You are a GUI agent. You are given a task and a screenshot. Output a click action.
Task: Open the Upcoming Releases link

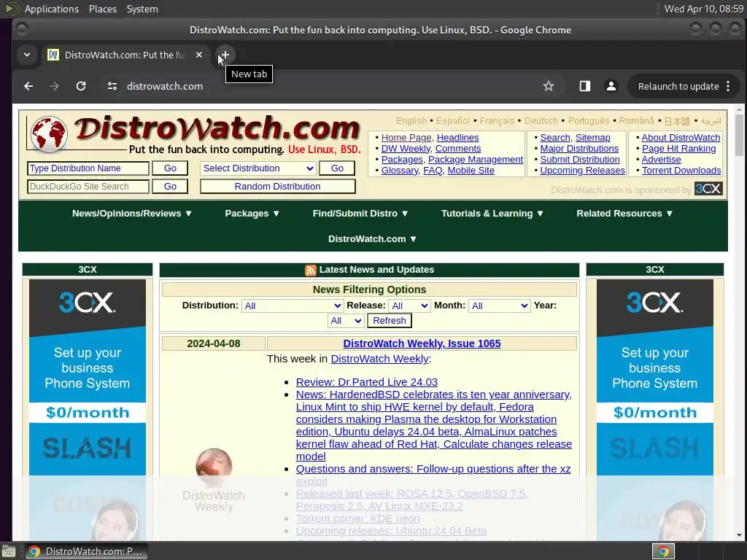583,171
